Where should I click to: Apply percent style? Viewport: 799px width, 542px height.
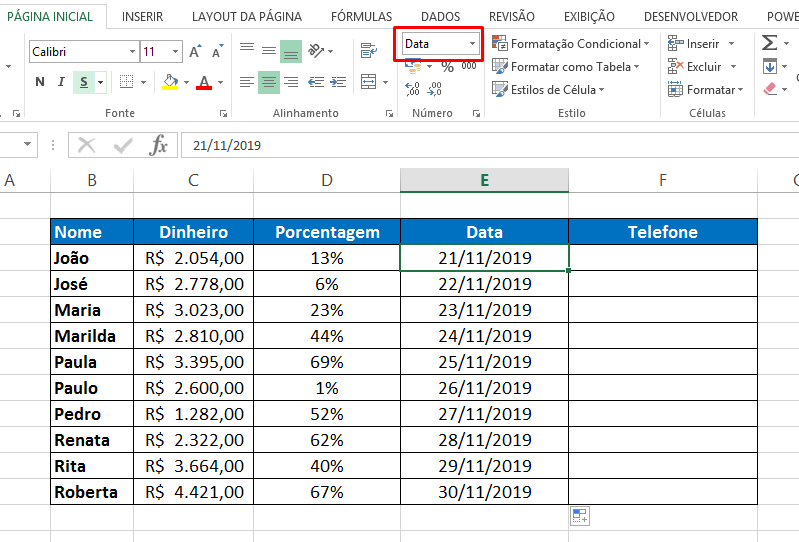pos(447,67)
